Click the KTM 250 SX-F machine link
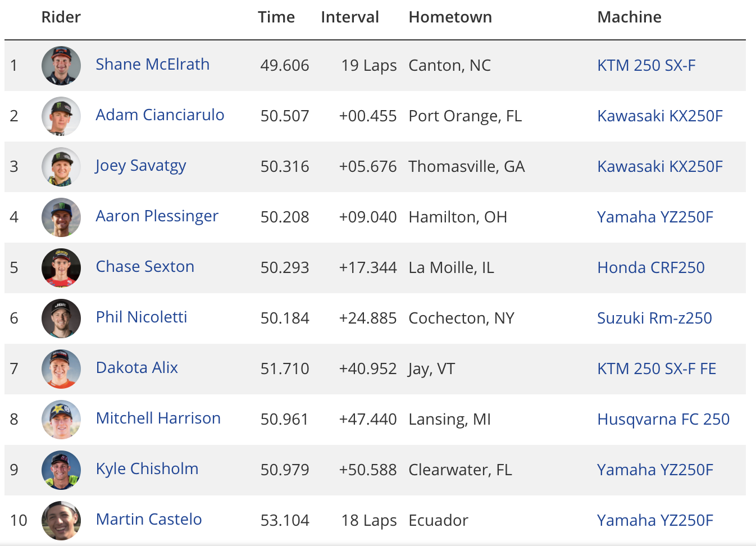Screen dimensions: 756x546 646,66
